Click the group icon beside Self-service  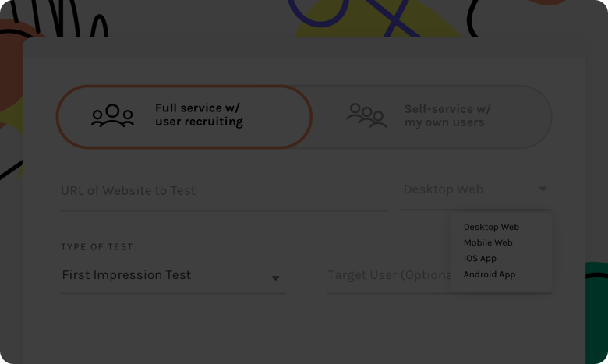tap(366, 115)
